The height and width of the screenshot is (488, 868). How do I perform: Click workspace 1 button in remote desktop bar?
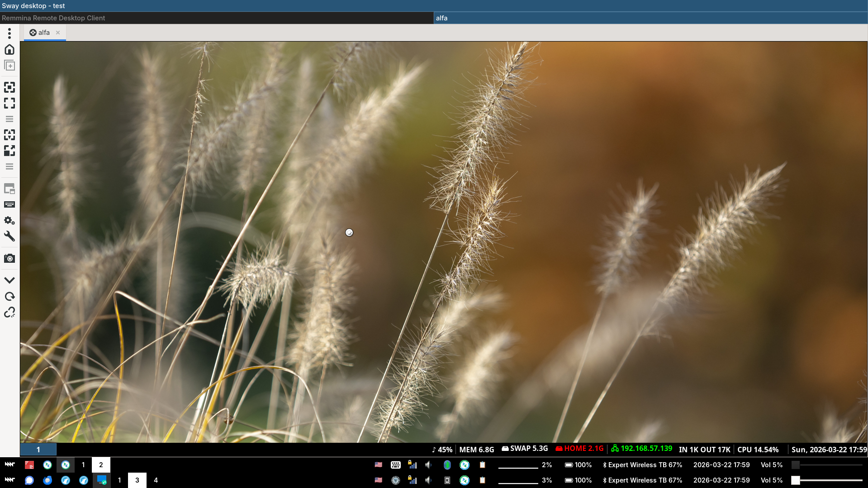pyautogui.click(x=38, y=450)
